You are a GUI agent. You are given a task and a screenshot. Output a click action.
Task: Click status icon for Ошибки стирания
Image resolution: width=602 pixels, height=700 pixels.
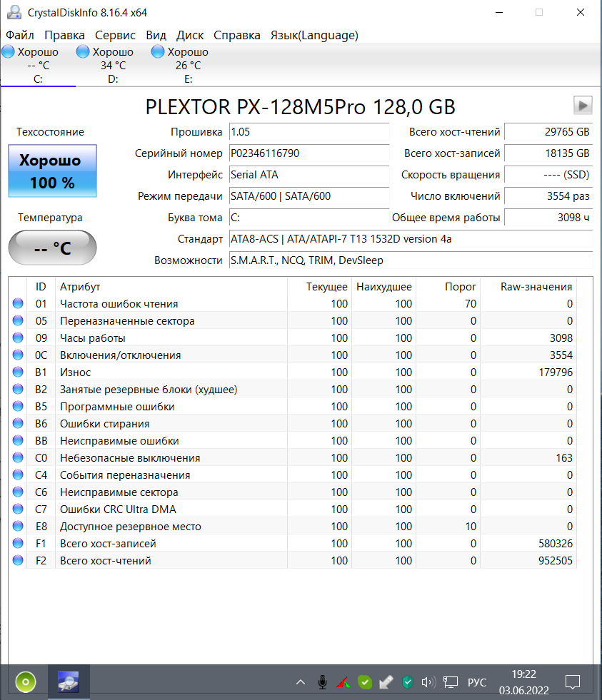click(18, 423)
